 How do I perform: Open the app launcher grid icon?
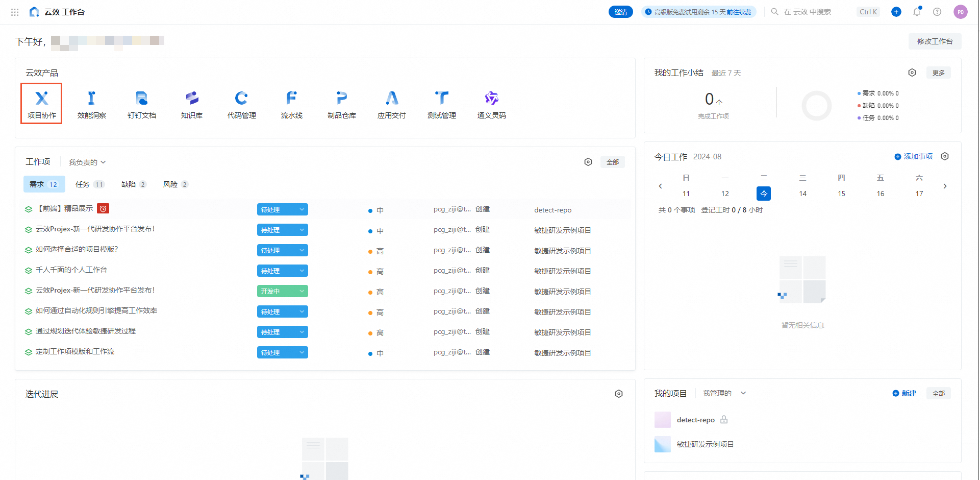(15, 12)
